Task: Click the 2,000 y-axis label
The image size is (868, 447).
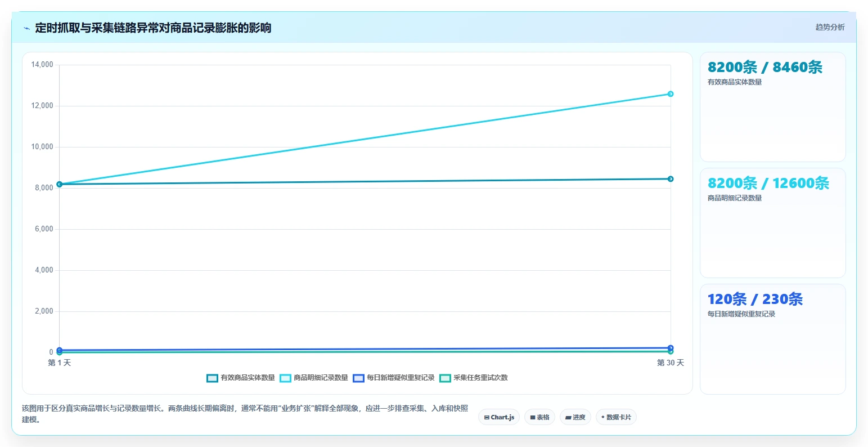Action: [x=44, y=311]
